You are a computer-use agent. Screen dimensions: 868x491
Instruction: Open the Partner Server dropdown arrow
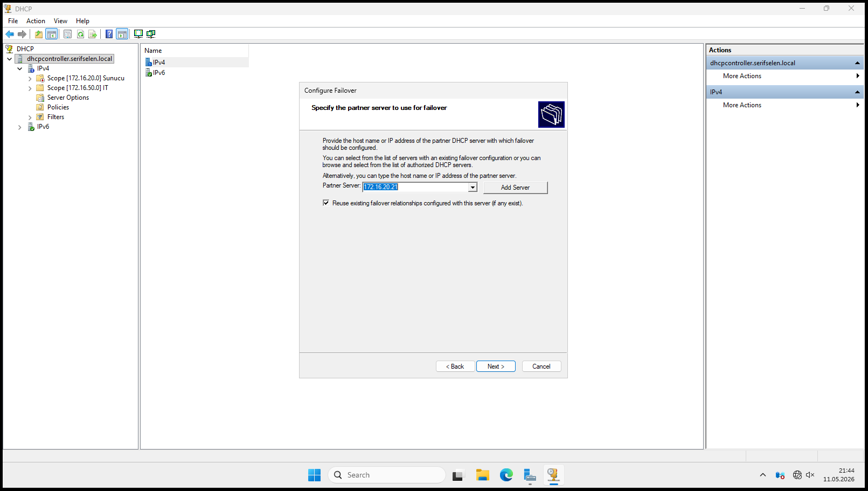tap(473, 187)
